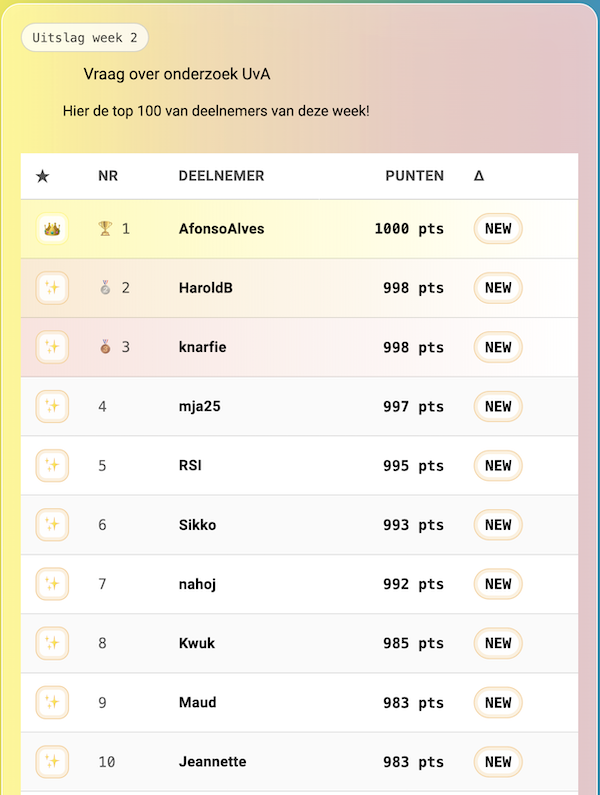Click the sparkle icon next to HaroldB

[x=52, y=288]
